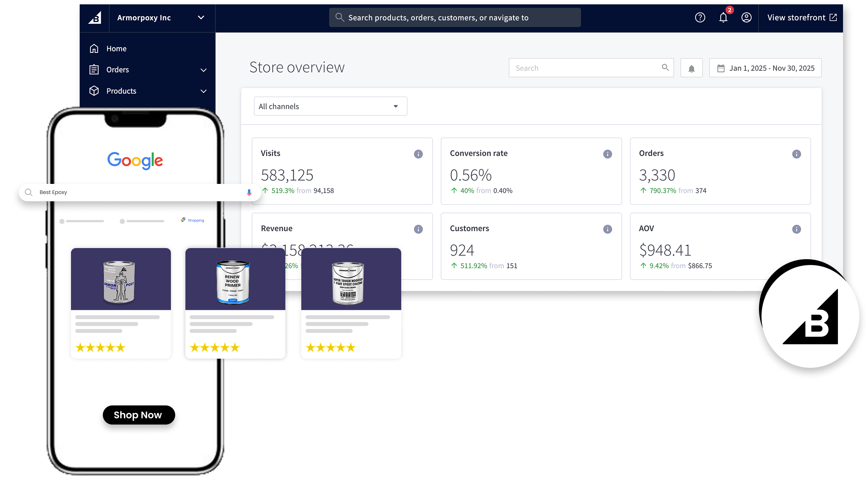Click the Home house icon in sidebar
This screenshot has width=868, height=501.
[94, 49]
